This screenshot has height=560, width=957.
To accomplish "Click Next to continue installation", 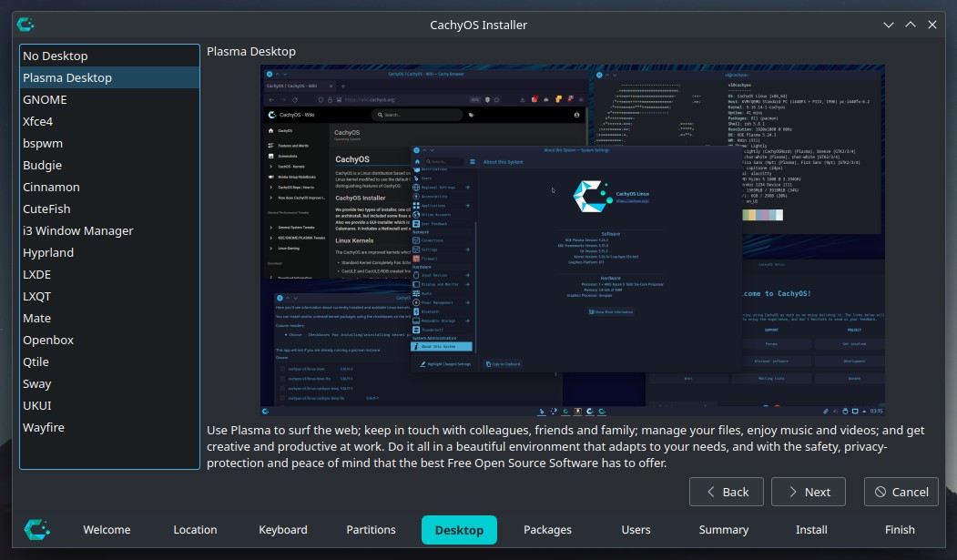I will (808, 492).
